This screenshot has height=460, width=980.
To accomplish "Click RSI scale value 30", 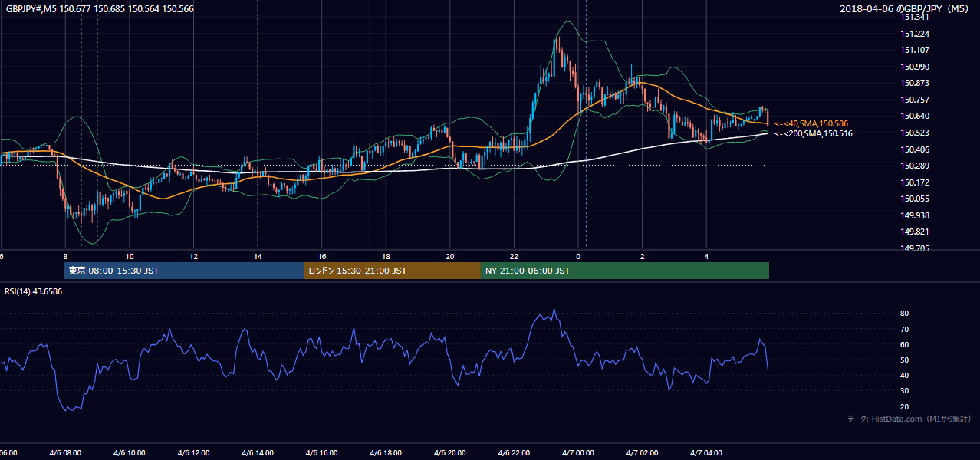I will [x=905, y=391].
